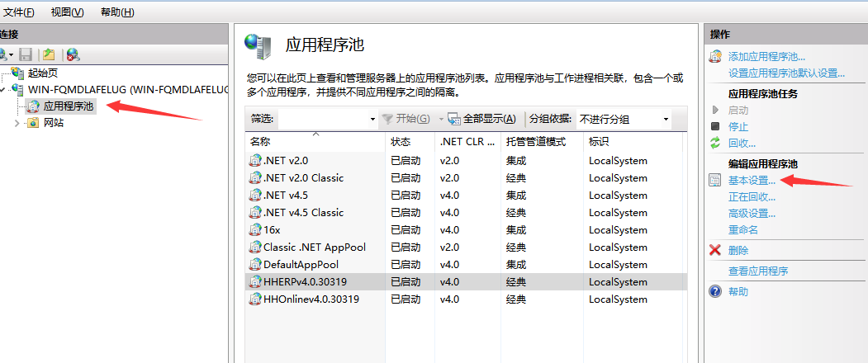Image resolution: width=868 pixels, height=363 pixels.
Task: Click the save icon in connections toolbar
Action: pos(26,54)
